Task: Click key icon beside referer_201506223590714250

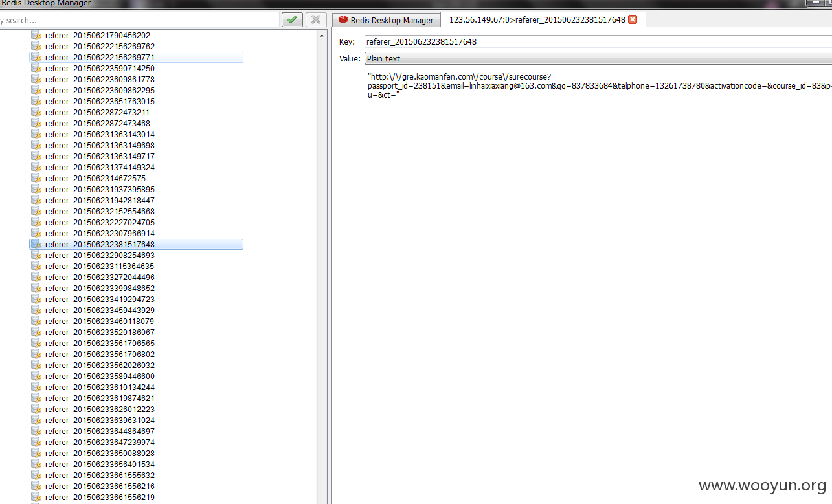Action: 36,69
